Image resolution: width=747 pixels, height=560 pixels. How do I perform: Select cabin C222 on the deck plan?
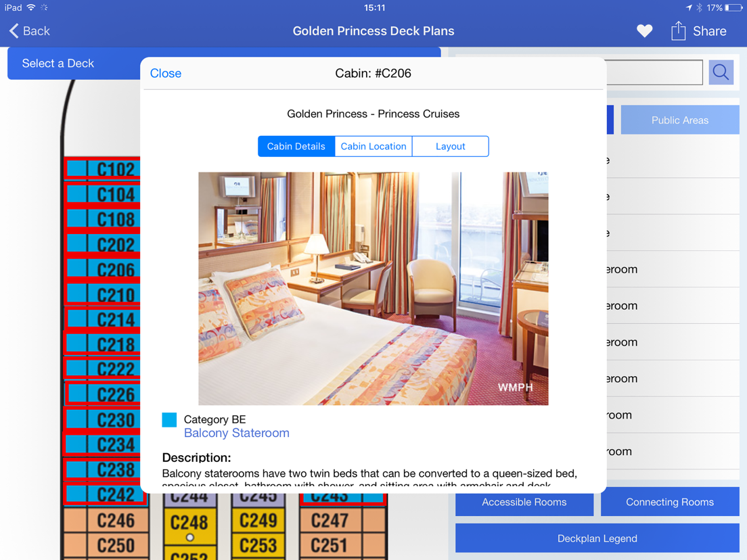click(x=102, y=369)
